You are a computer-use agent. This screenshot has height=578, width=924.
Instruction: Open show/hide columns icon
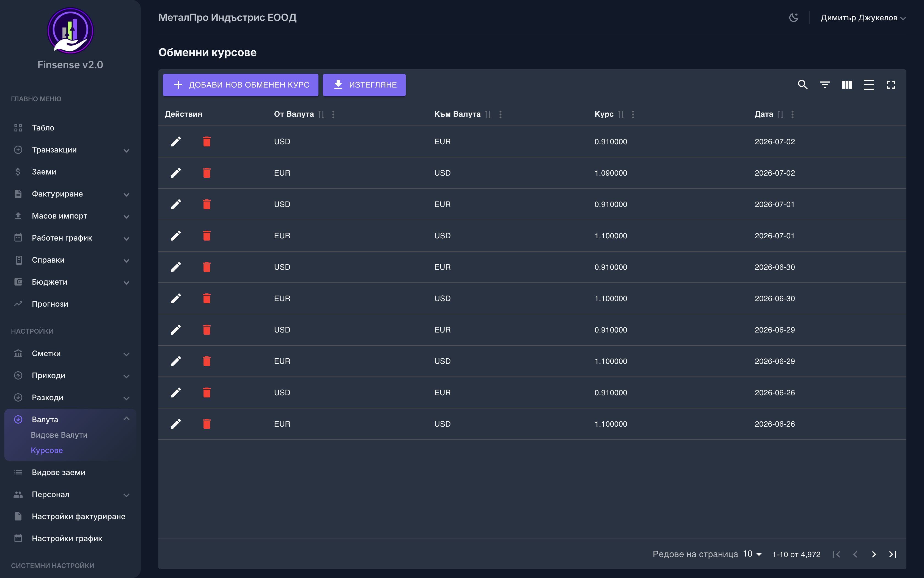[847, 84]
